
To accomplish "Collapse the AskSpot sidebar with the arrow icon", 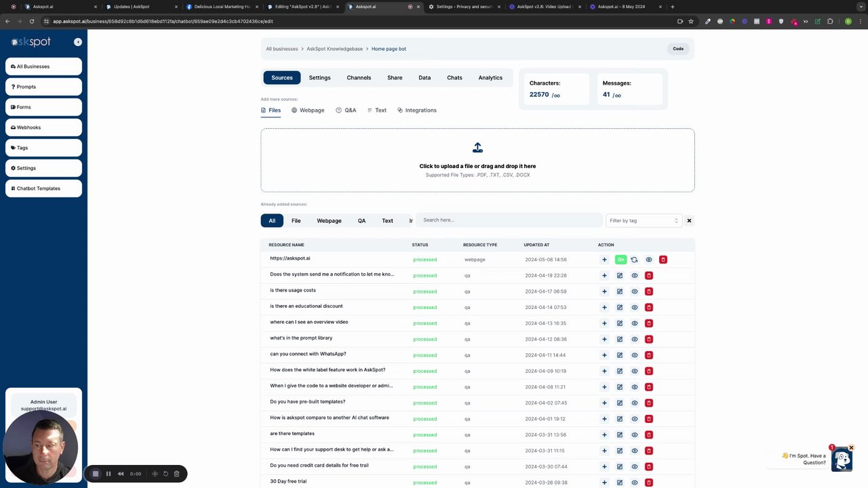I will [x=78, y=42].
